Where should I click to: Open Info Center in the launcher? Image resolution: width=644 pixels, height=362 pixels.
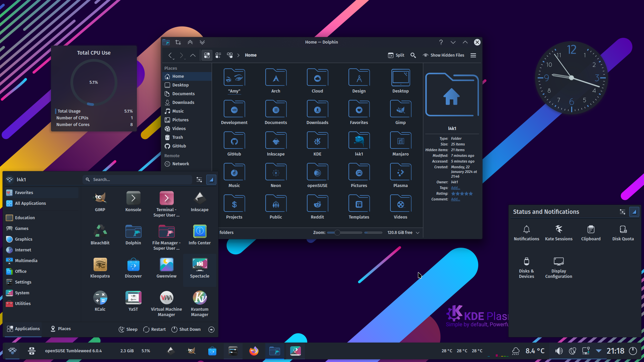(200, 235)
